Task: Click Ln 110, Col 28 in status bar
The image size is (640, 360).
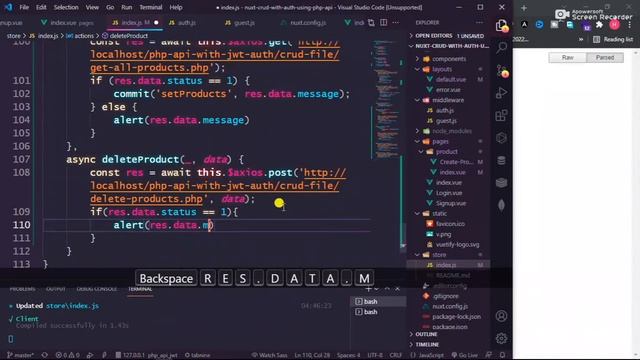Action: (x=312, y=355)
